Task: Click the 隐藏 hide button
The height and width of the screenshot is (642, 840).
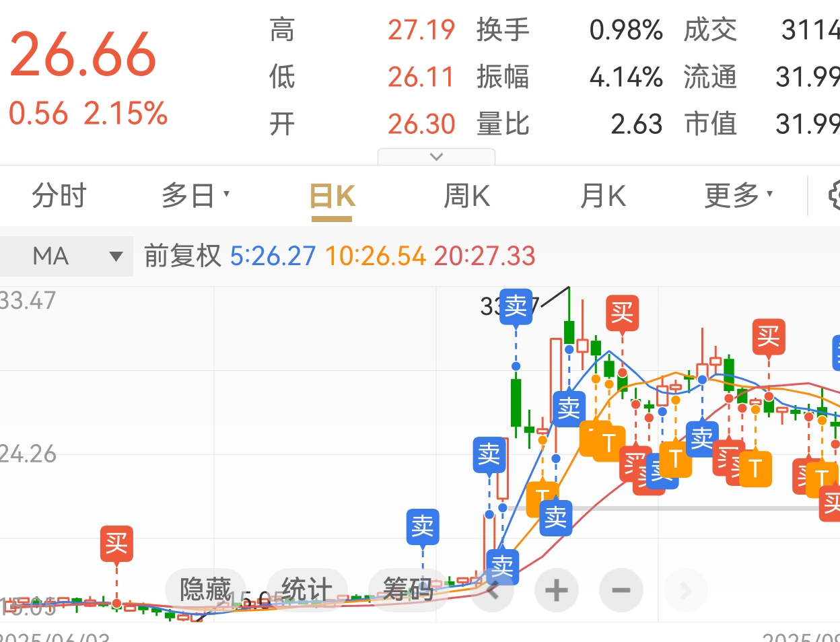Action: (206, 590)
